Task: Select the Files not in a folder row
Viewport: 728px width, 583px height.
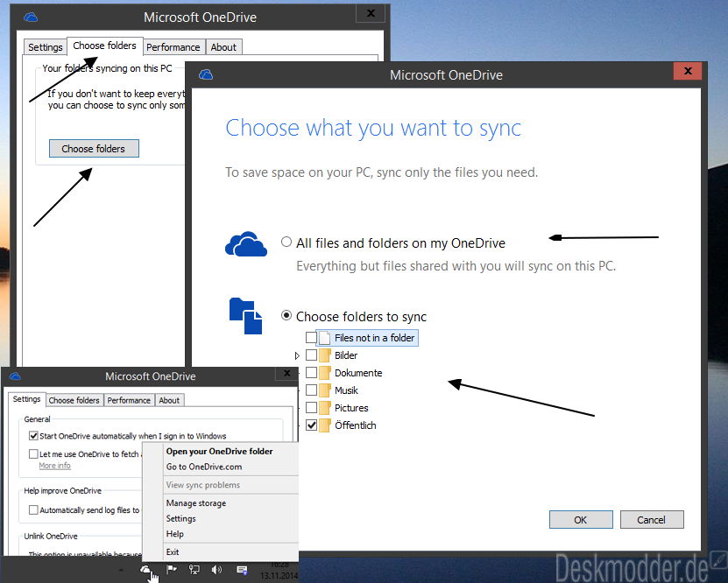Action: 367,338
